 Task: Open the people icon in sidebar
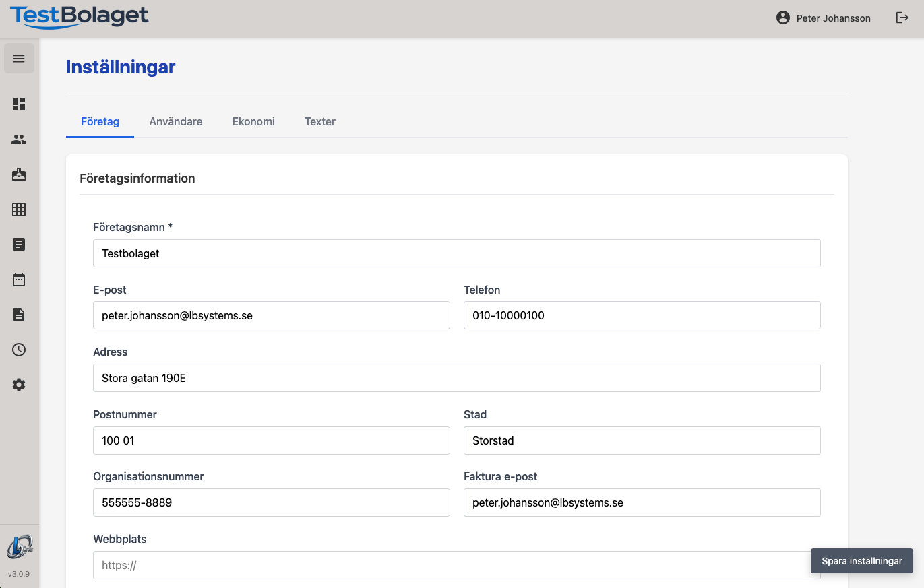(x=19, y=139)
